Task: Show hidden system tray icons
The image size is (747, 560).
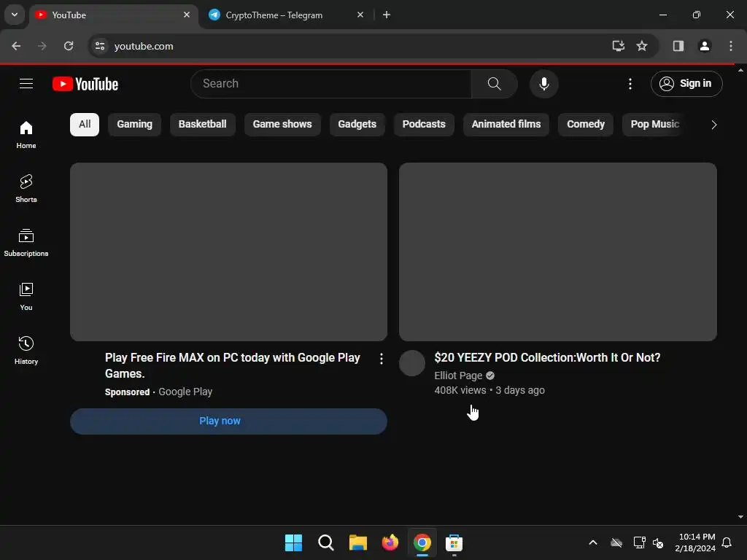Action: tap(592, 542)
